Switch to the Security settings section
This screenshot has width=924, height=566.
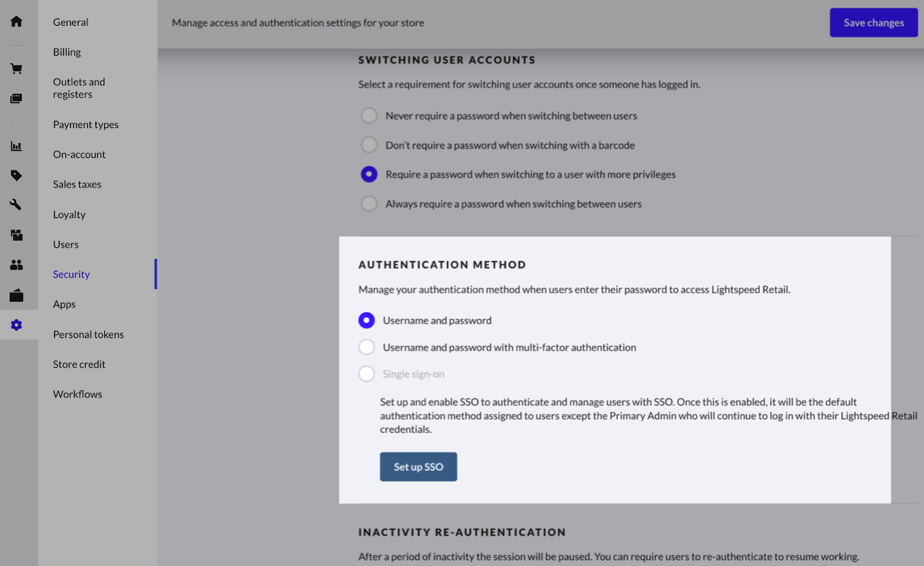tap(71, 274)
